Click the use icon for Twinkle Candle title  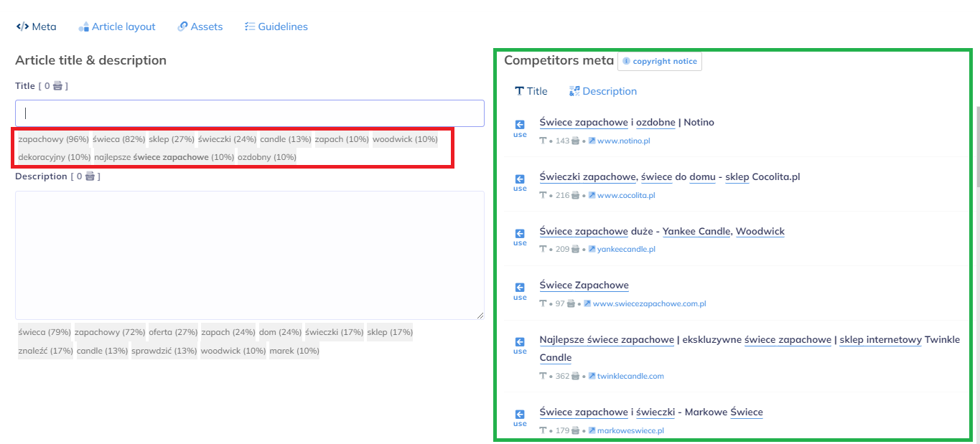[x=520, y=342]
